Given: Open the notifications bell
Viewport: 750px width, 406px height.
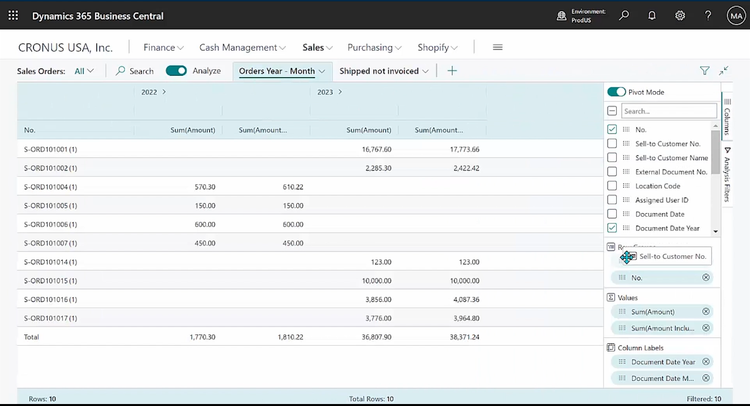Looking at the screenshot, I should pyautogui.click(x=652, y=16).
